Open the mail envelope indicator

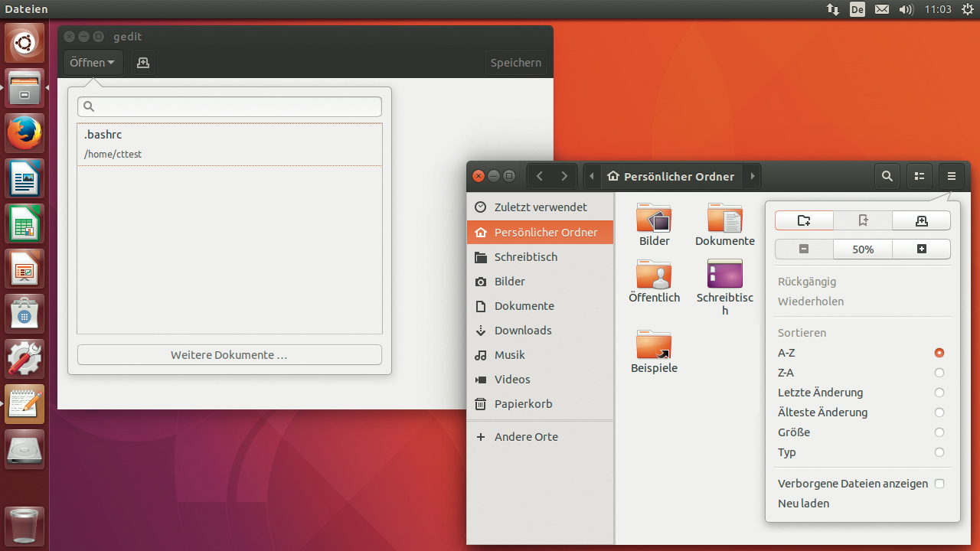coord(882,9)
